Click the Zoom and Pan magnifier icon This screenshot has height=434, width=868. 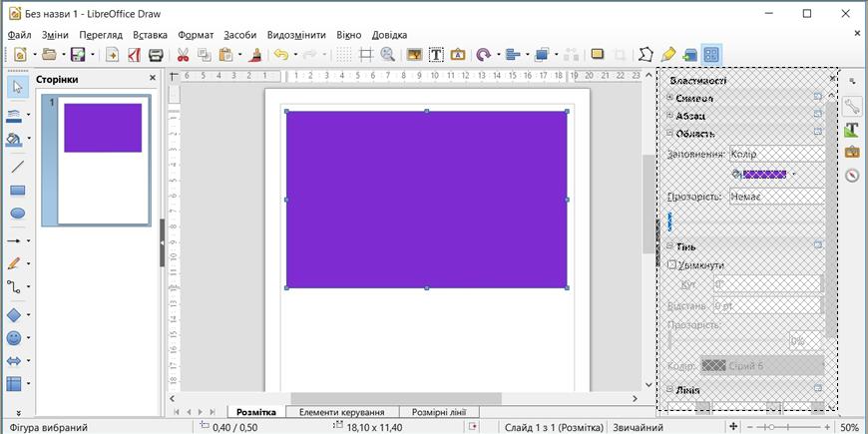[x=387, y=55]
